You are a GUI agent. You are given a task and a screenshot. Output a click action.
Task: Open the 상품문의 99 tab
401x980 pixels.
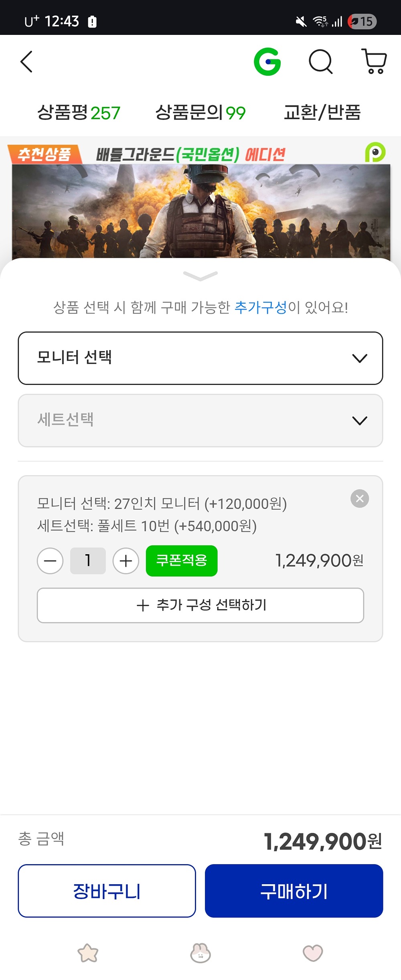[x=200, y=112]
